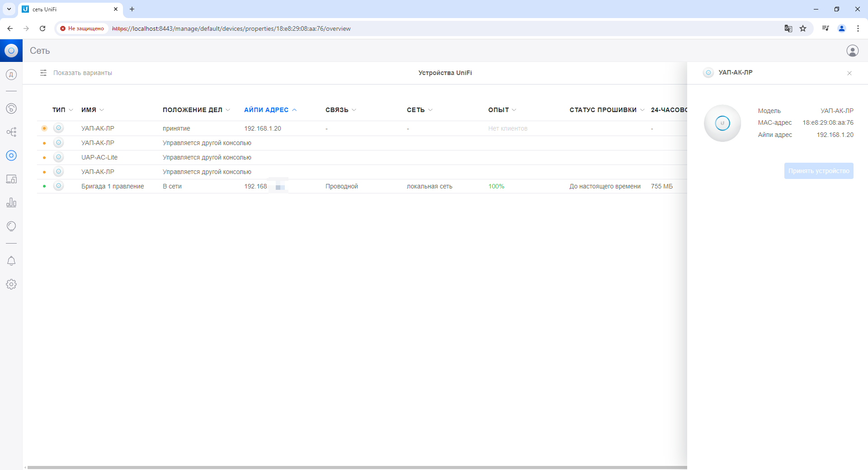Click the filter options icon near Показать варианты
868x470 pixels.
(x=43, y=73)
